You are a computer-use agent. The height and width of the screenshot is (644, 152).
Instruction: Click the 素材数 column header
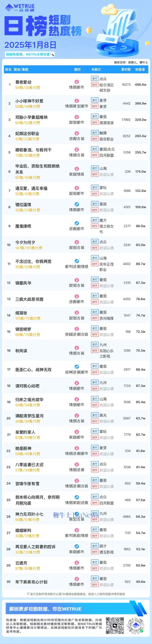[x=126, y=69]
